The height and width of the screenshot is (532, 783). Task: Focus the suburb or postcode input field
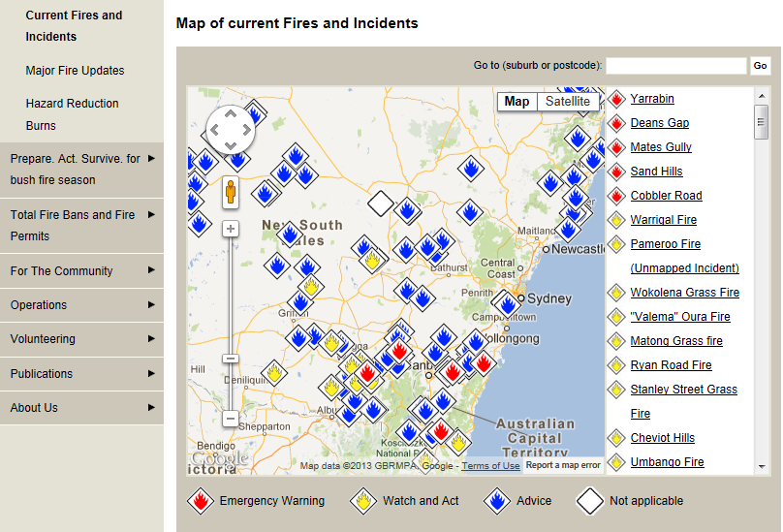pos(676,66)
